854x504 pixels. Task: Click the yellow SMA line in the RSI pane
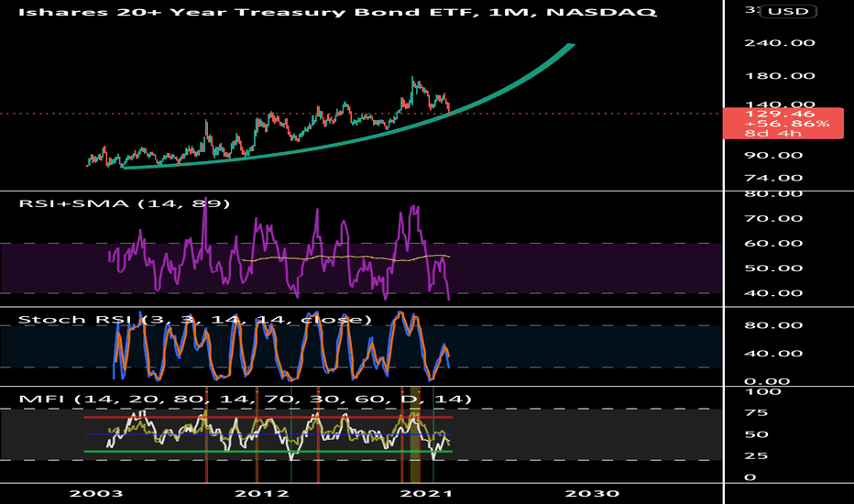(345, 257)
